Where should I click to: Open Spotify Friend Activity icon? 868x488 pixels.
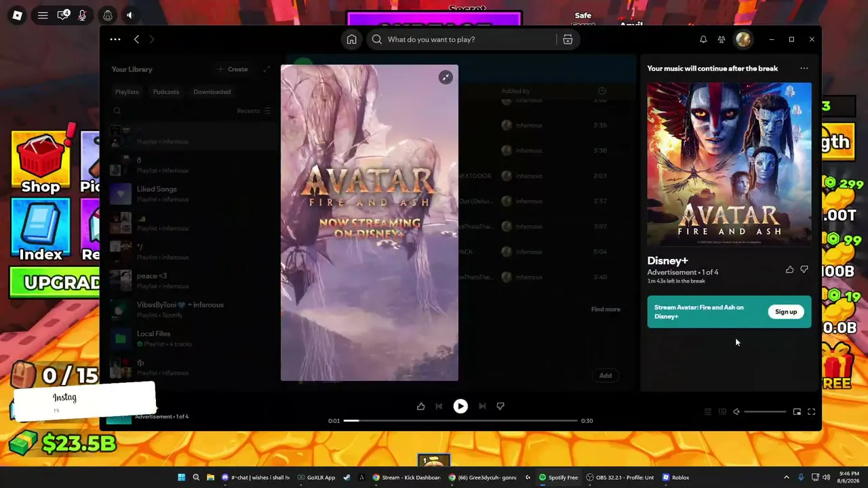(722, 39)
